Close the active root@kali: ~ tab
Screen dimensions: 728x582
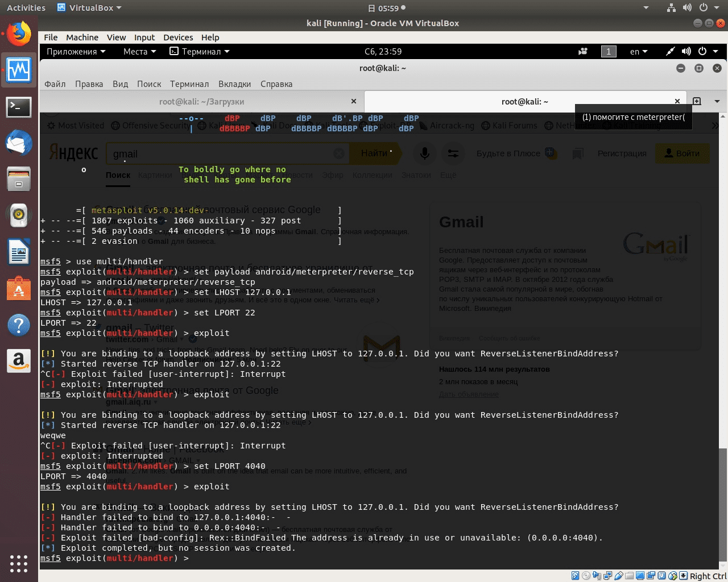677,101
